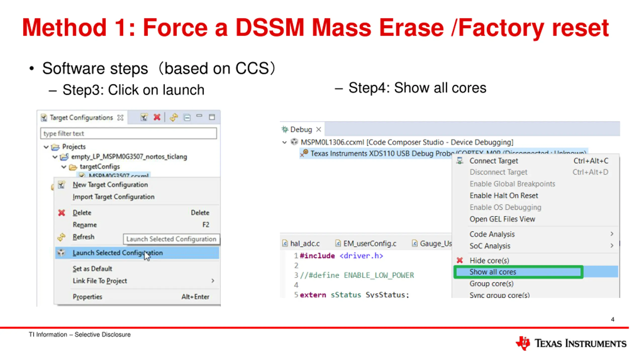The height and width of the screenshot is (362, 644).
Task: Switch to Gauge_Us editor tab
Action: coord(436,243)
